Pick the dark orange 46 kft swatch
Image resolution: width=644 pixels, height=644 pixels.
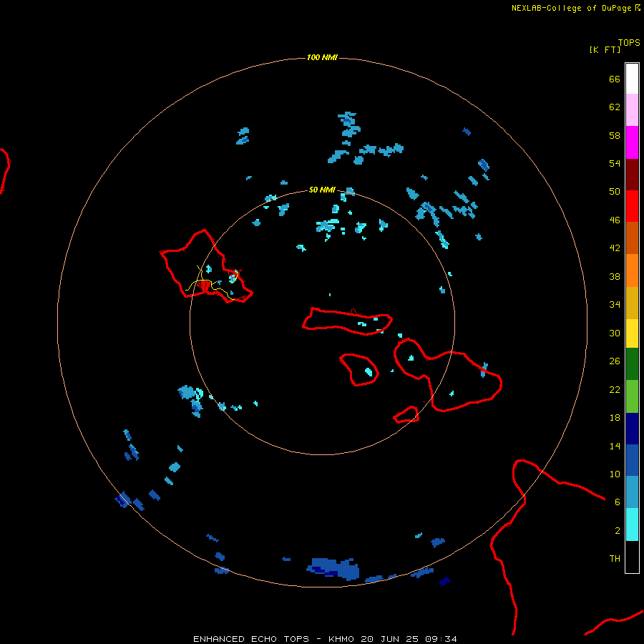click(632, 238)
